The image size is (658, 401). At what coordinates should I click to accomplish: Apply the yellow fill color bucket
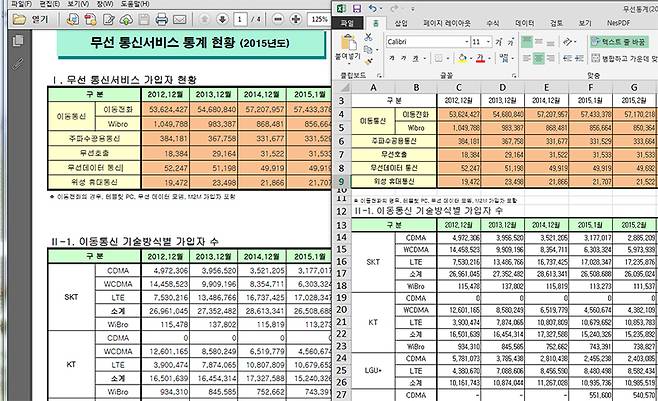(462, 58)
